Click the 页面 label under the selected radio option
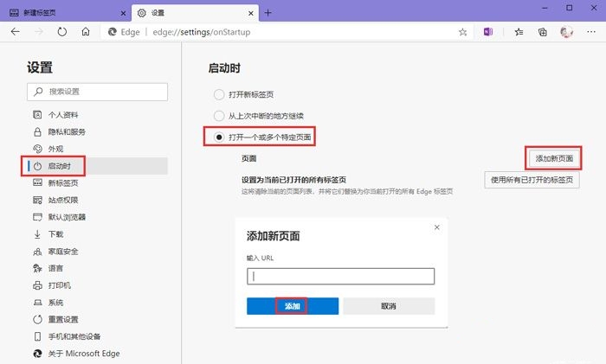 click(x=249, y=158)
